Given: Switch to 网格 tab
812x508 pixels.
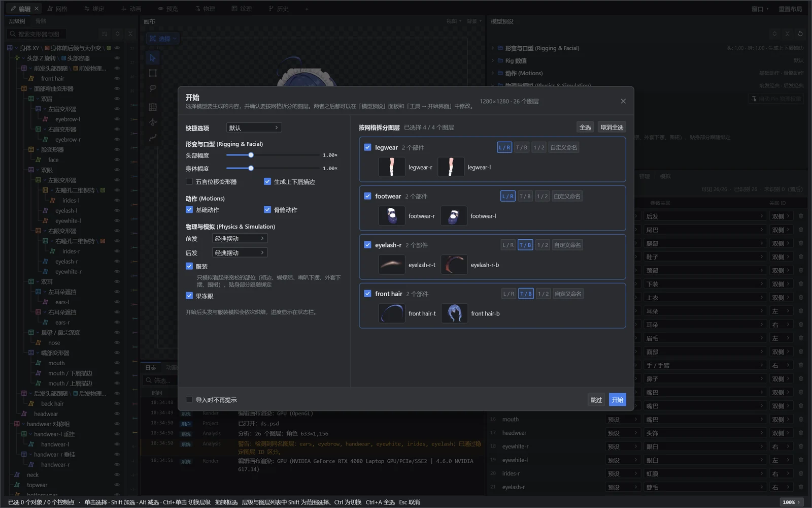Looking at the screenshot, I should tap(57, 9).
